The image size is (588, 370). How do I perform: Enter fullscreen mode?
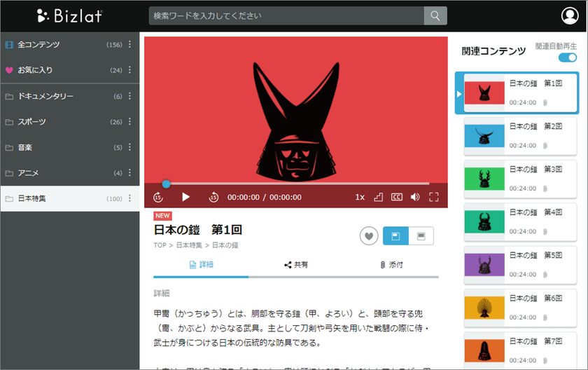point(434,197)
